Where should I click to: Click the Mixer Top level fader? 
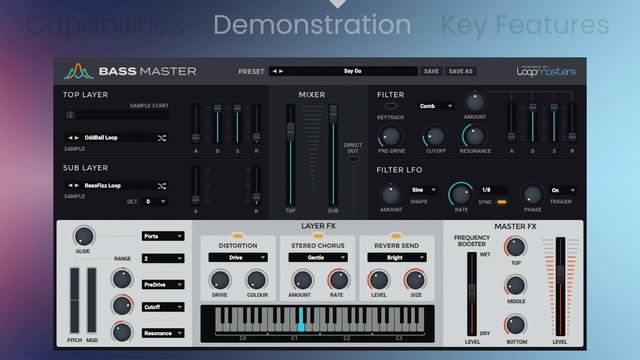pyautogui.click(x=290, y=155)
